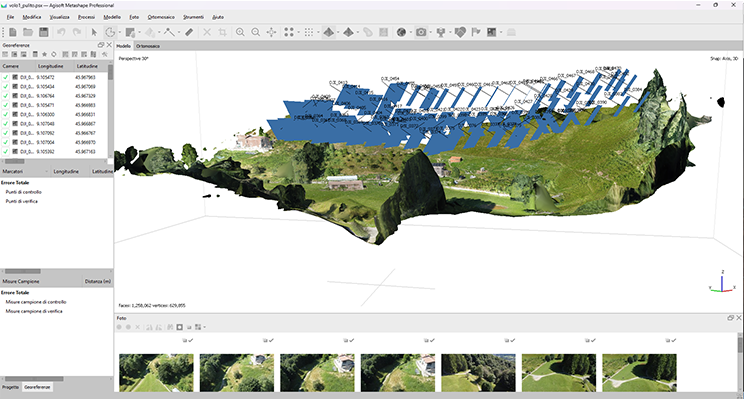This screenshot has width=744, height=400.
Task: Click the Delete Selection X icon
Action: (x=207, y=32)
